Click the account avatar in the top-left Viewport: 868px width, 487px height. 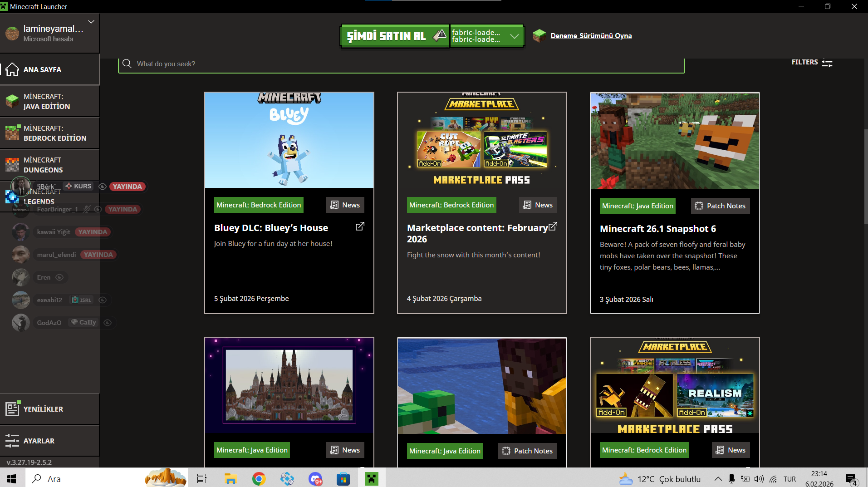coord(12,33)
